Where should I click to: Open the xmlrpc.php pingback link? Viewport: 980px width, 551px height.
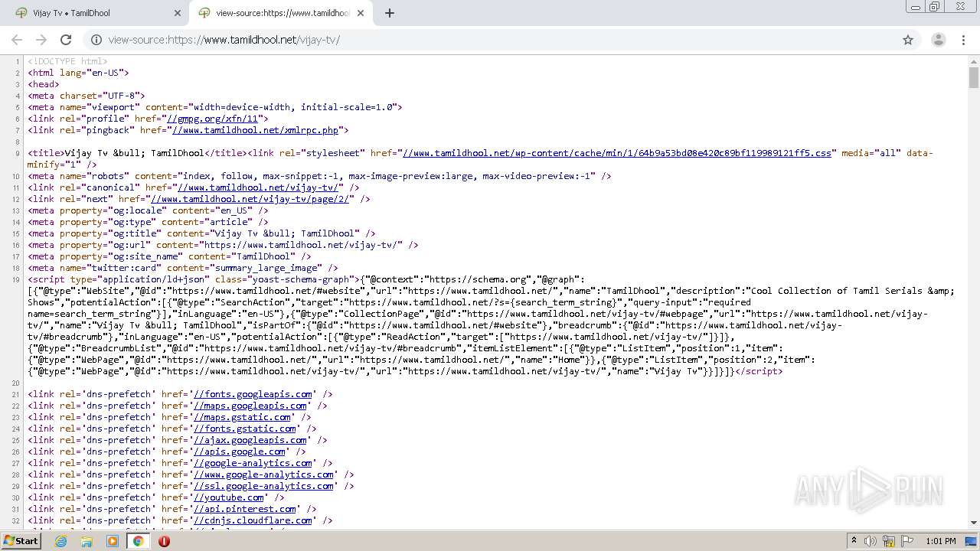(255, 130)
